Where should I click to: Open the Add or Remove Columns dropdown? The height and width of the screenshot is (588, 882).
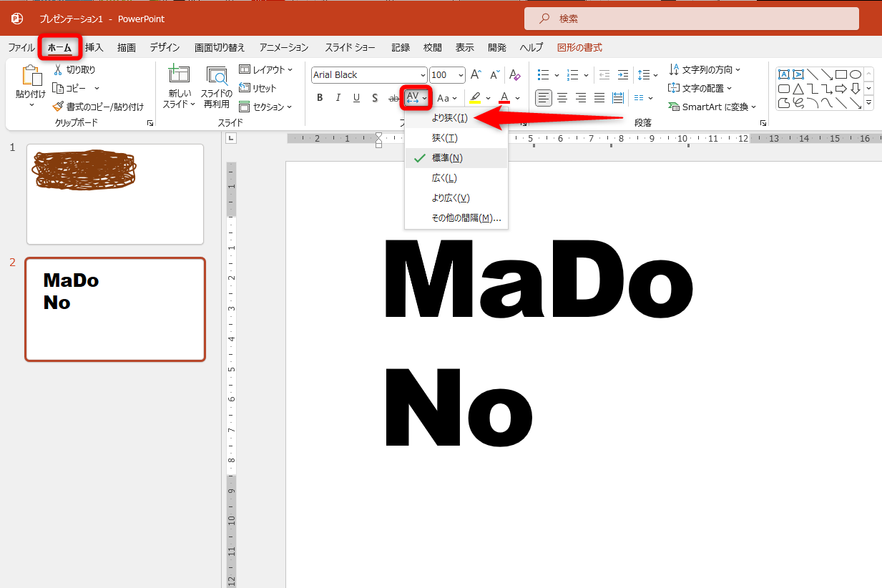[644, 98]
